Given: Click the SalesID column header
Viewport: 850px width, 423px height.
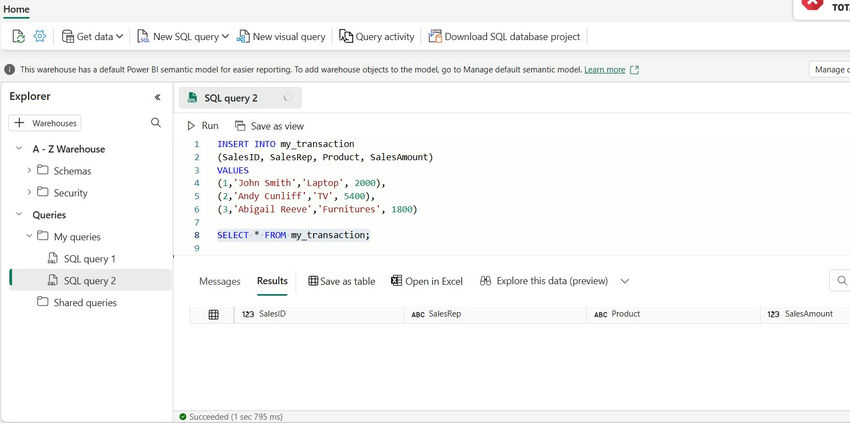Looking at the screenshot, I should (x=319, y=314).
